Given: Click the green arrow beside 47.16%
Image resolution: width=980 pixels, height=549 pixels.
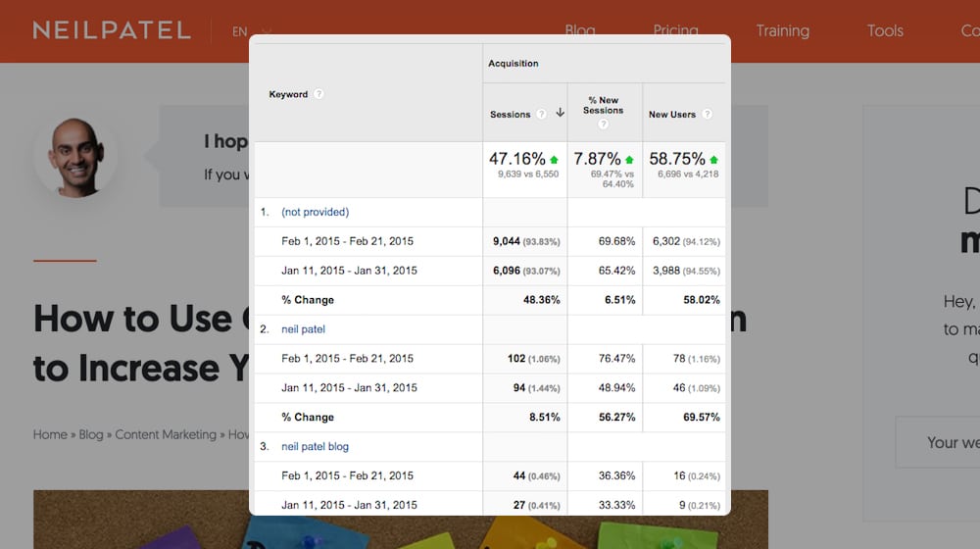Looking at the screenshot, I should (554, 160).
